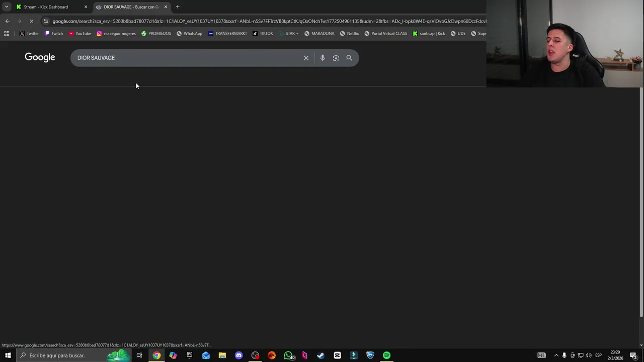The height and width of the screenshot is (362, 644).
Task: Open a new browser tab
Action: point(178,7)
